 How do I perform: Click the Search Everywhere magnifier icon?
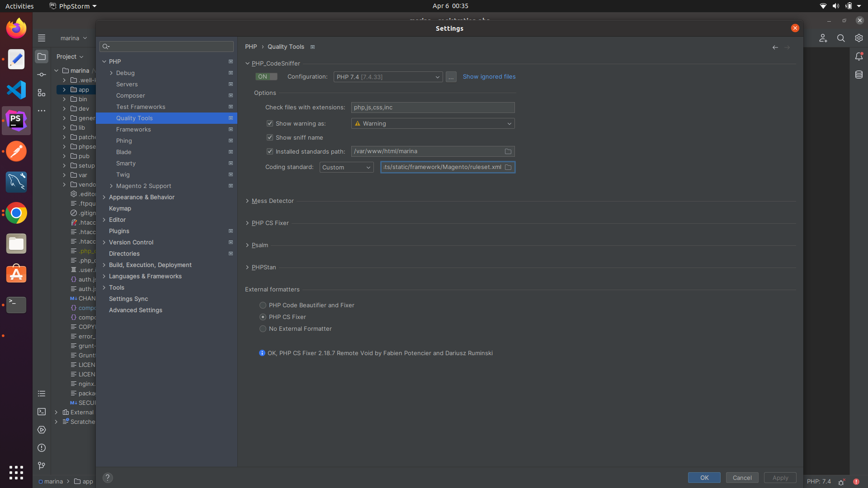[841, 38]
